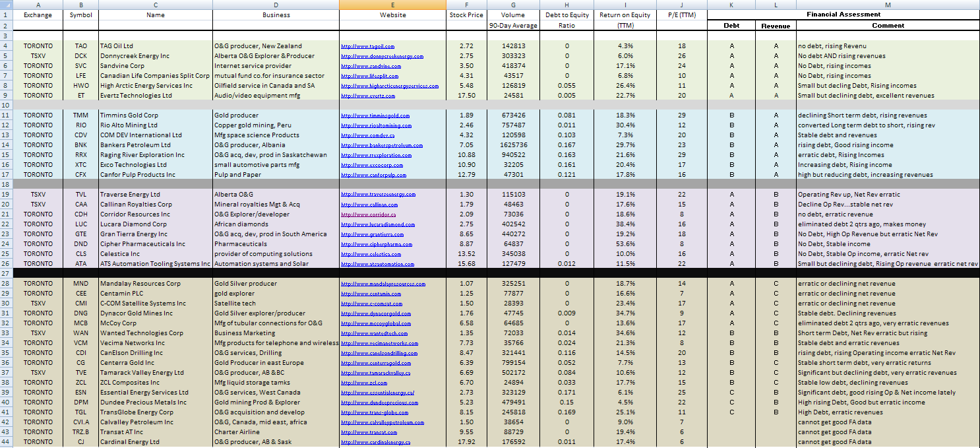Open the transat.com website link

[x=369, y=432]
